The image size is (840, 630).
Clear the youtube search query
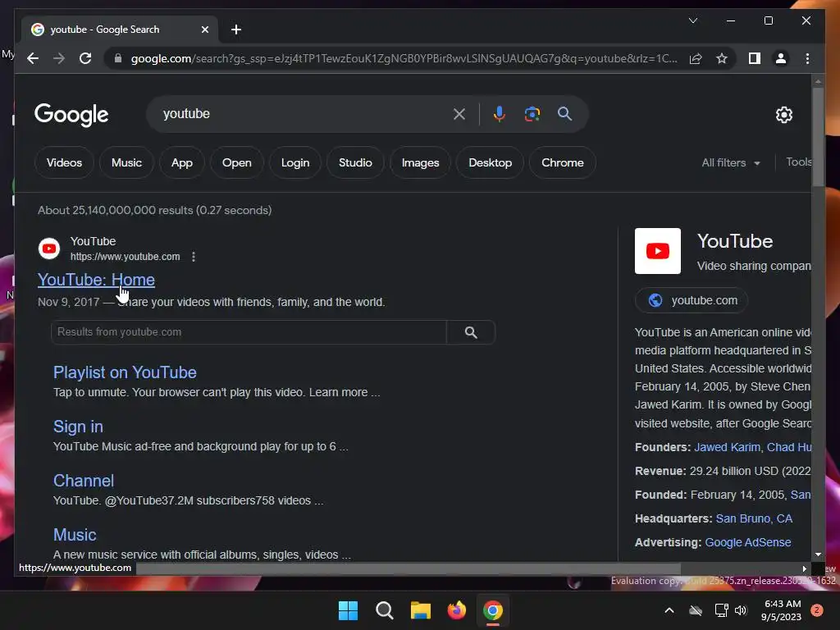(x=459, y=114)
